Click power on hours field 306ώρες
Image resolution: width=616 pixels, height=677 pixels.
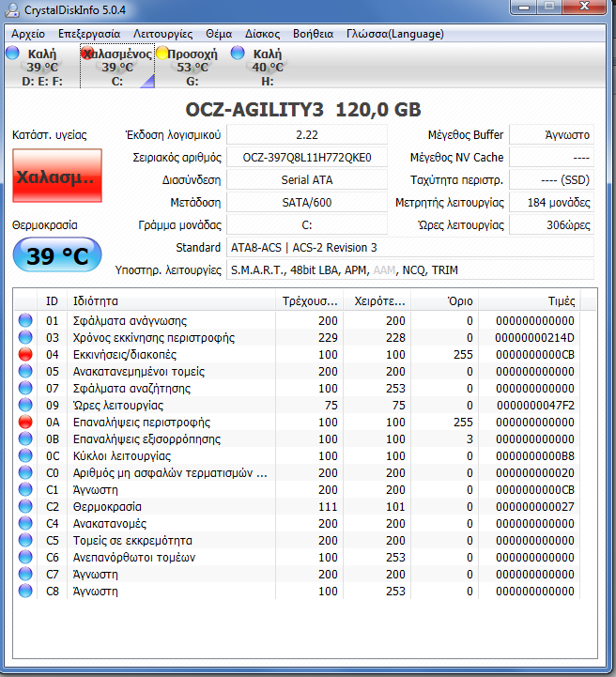point(552,224)
